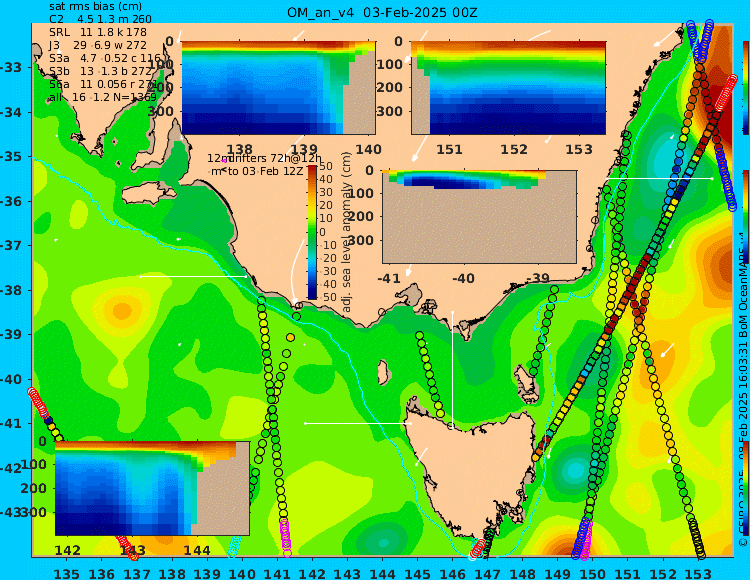Click the '12m drifters 72h@12h' legend text
Viewport: 750px width, 580px height.
265,158
